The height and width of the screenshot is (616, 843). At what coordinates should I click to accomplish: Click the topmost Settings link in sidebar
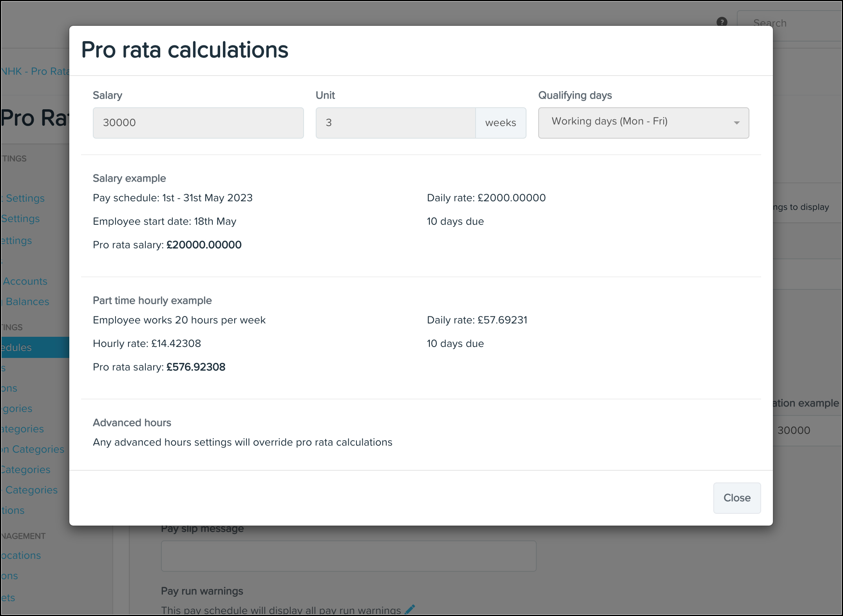click(x=23, y=198)
